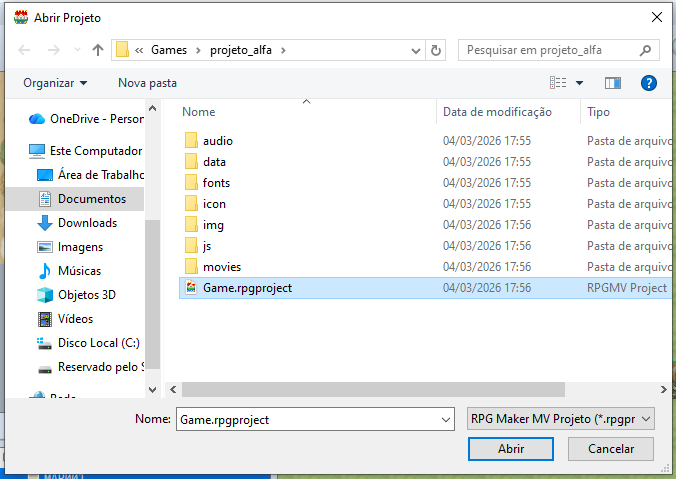The width and height of the screenshot is (676, 479).
Task: Select the audio folder icon
Action: coord(191,141)
